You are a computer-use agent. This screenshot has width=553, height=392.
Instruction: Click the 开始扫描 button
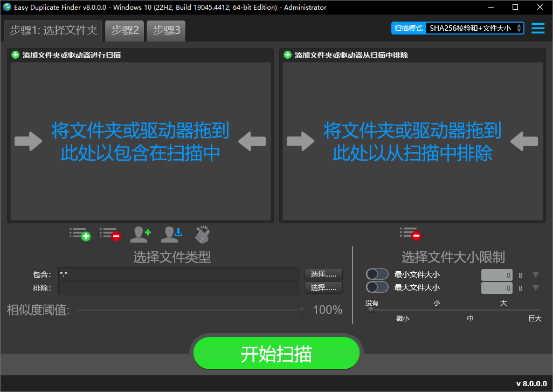pos(276,354)
